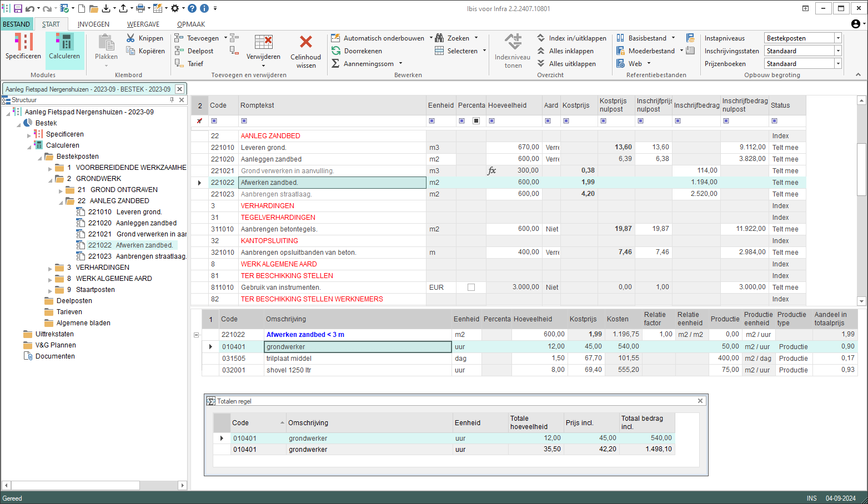The image size is (868, 504).
Task: Click Tarief in the ribbon
Action: click(189, 63)
